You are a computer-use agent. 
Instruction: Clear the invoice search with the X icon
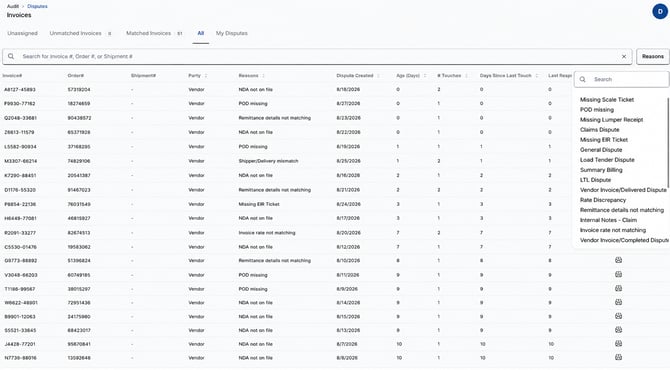tap(624, 56)
